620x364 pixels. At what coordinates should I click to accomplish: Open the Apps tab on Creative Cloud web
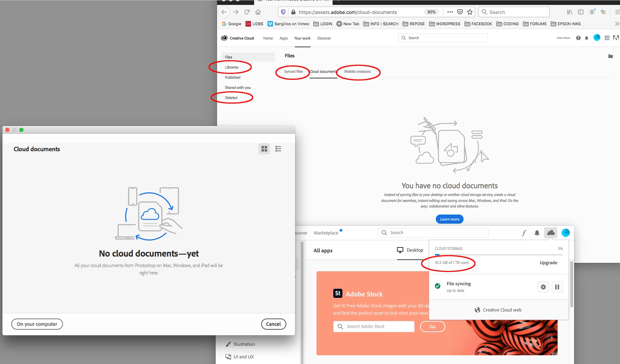click(x=284, y=38)
